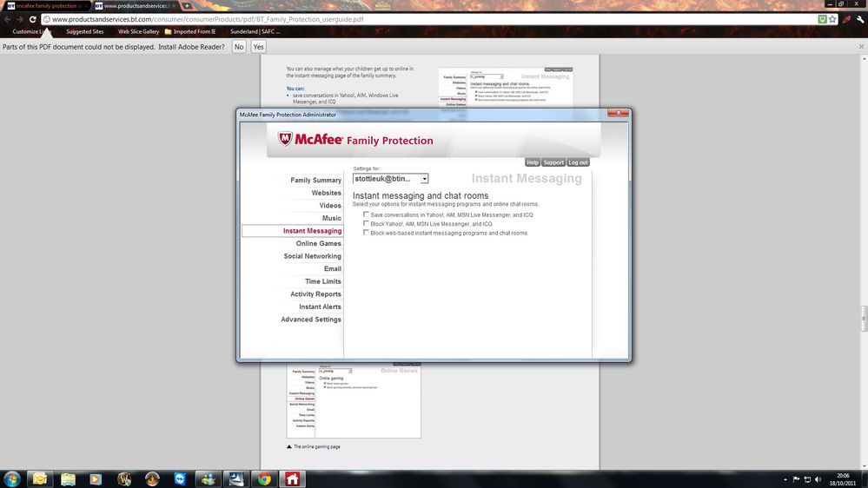Show hidden system tray icons
Screen dimensions: 868x488
(785, 479)
